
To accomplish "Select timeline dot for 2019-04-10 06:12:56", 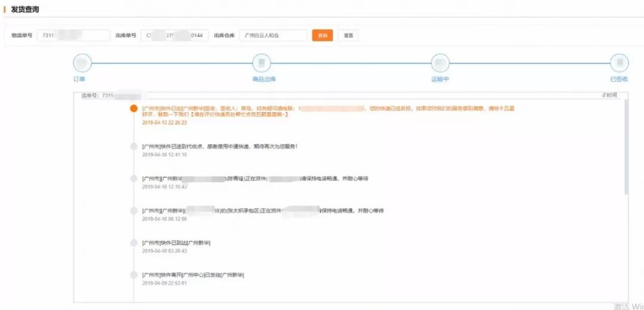I will click(x=134, y=210).
